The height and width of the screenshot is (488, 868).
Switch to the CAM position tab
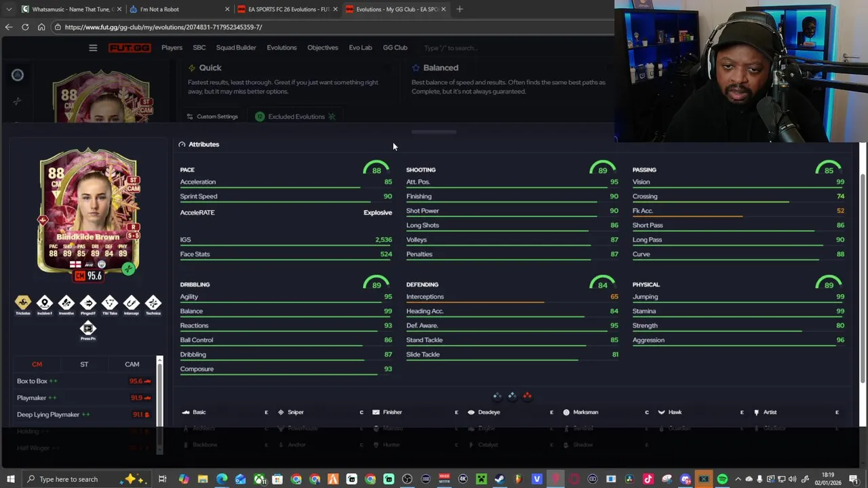click(x=132, y=364)
